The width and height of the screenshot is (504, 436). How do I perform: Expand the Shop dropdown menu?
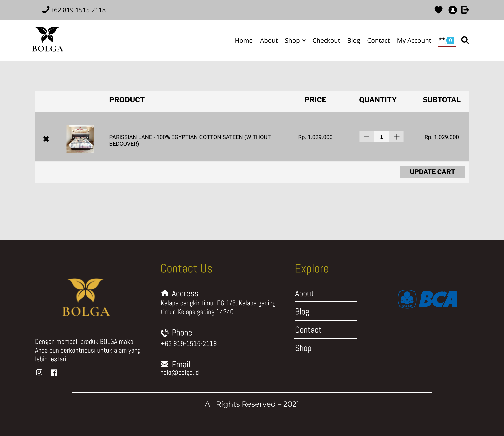tap(295, 40)
